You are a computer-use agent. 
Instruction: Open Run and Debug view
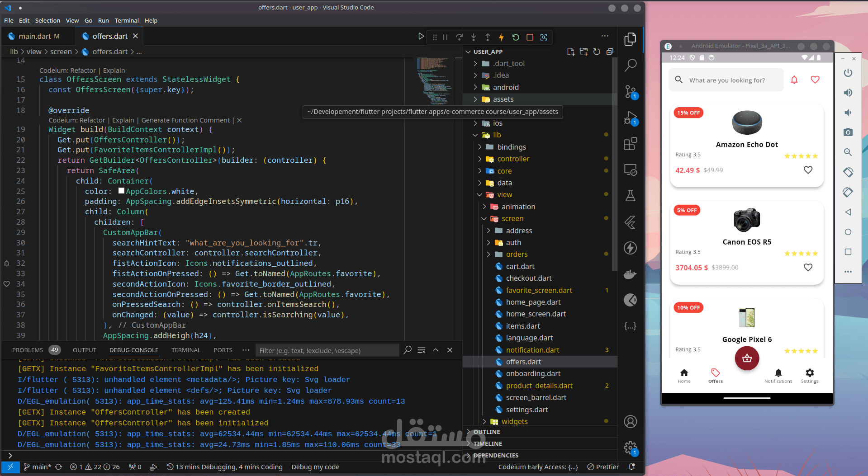(x=630, y=118)
